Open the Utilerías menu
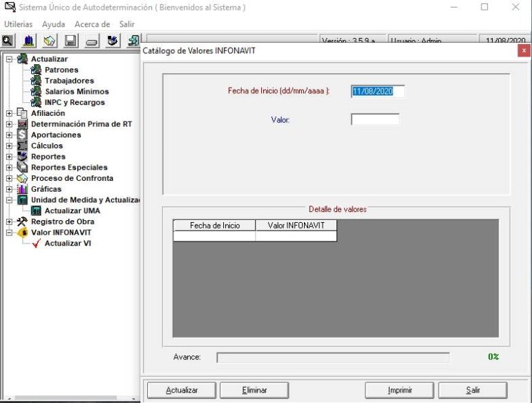 [19, 24]
